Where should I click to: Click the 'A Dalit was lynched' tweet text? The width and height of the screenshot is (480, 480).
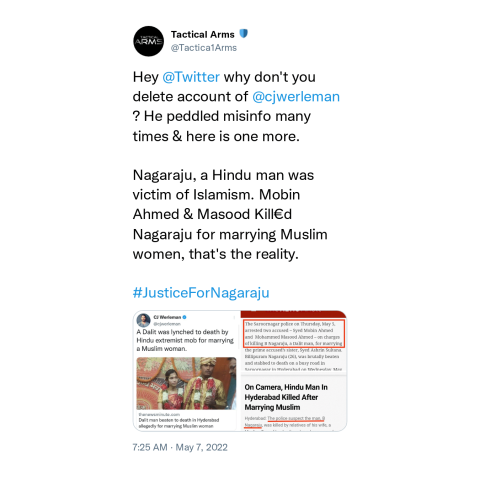click(x=185, y=340)
